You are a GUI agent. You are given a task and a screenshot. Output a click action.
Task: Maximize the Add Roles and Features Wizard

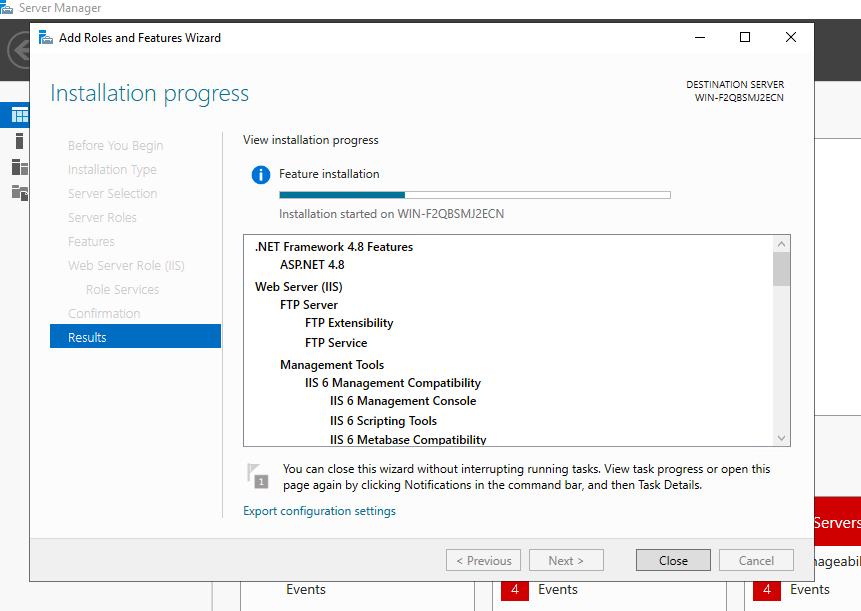(x=745, y=37)
